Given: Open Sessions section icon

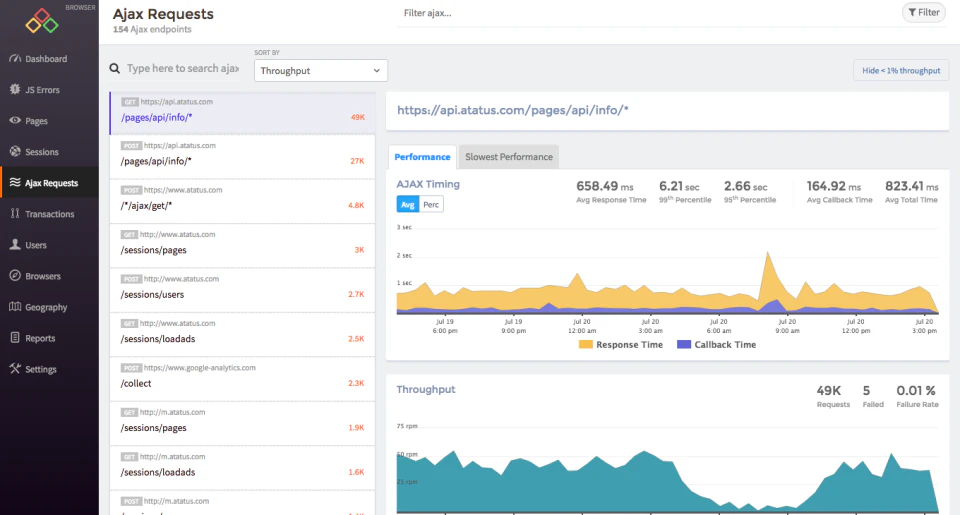Looking at the screenshot, I should (x=15, y=152).
